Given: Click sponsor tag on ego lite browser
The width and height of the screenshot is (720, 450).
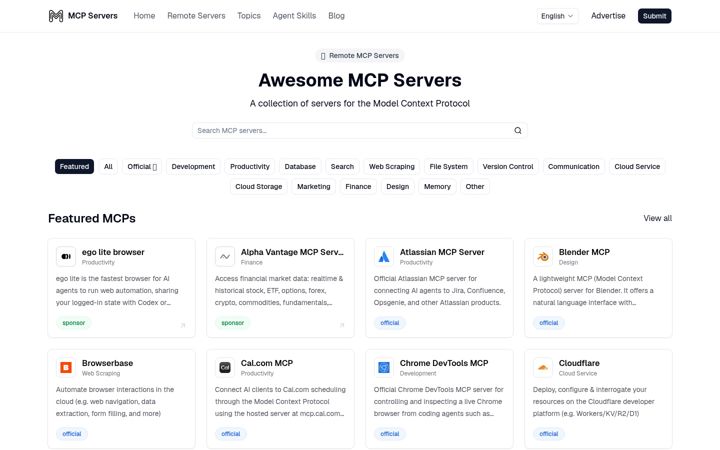Looking at the screenshot, I should pos(73,323).
